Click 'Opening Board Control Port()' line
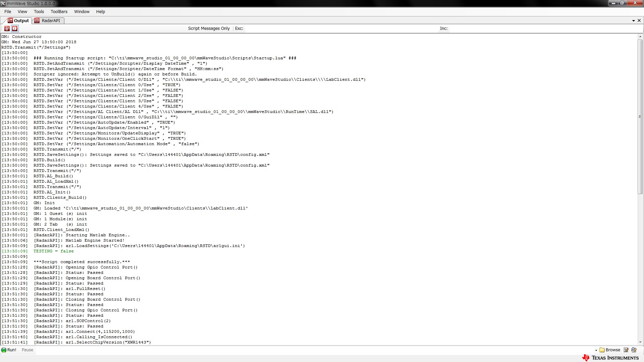This screenshot has height=362, width=644. point(87,278)
